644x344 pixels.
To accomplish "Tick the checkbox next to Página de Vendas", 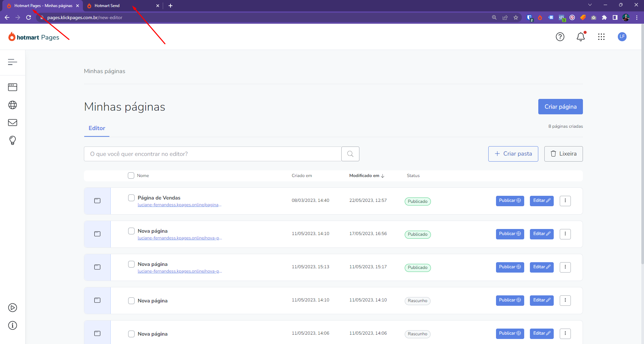I will coord(131,198).
